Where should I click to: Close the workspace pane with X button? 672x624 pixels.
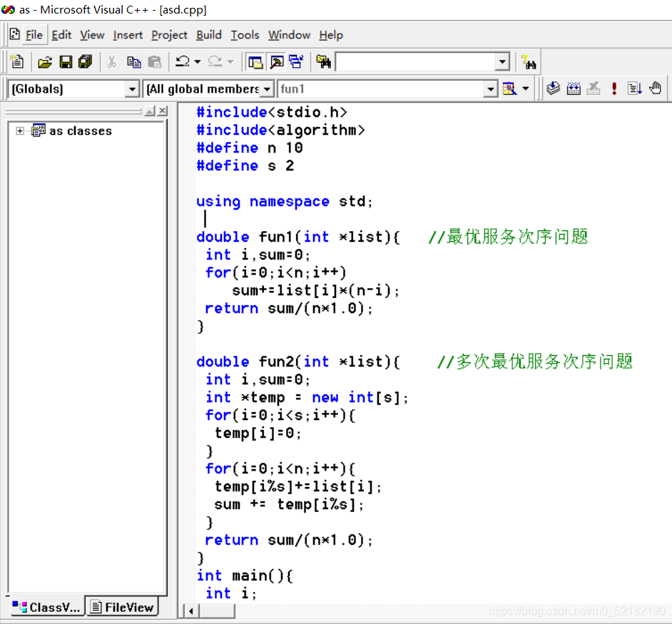click(x=163, y=111)
